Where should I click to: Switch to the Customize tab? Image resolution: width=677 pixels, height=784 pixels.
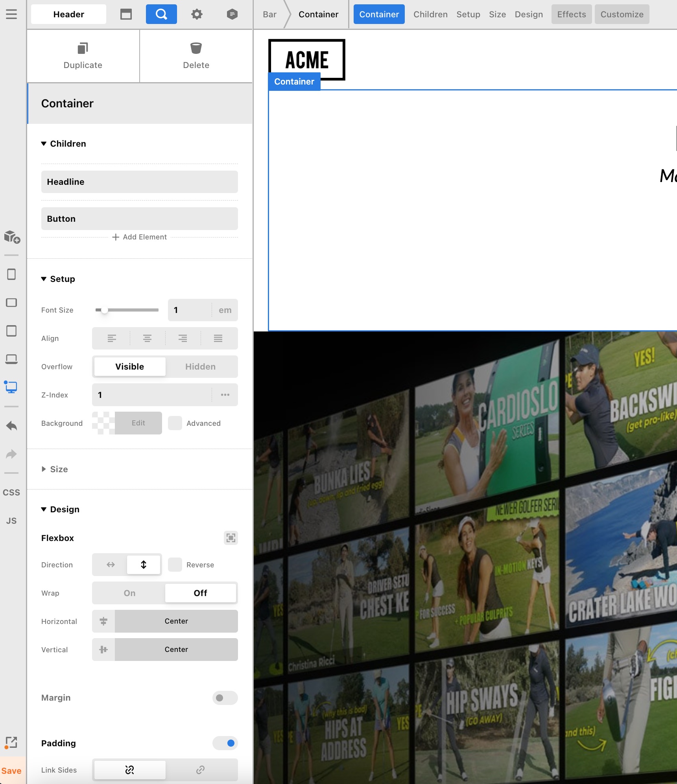click(622, 15)
